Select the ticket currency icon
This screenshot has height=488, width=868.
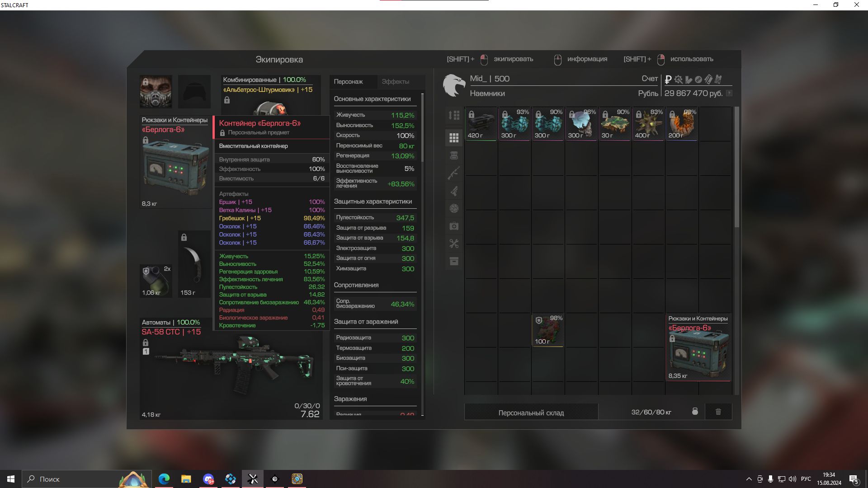[x=708, y=80]
